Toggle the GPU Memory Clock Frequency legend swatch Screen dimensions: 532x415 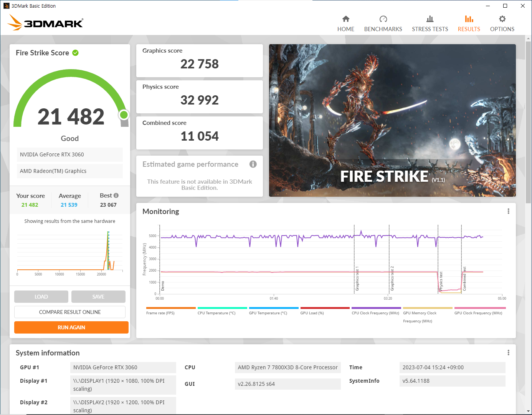[428, 308]
